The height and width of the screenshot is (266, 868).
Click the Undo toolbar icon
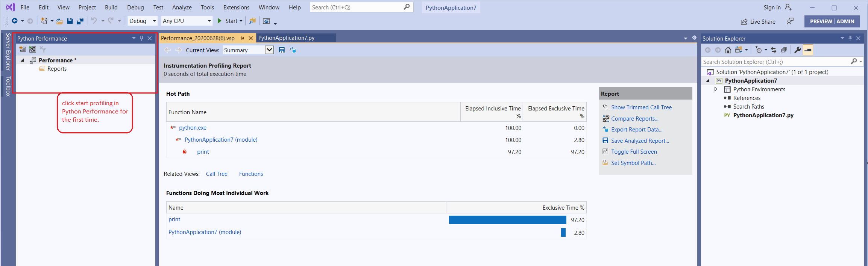[94, 21]
